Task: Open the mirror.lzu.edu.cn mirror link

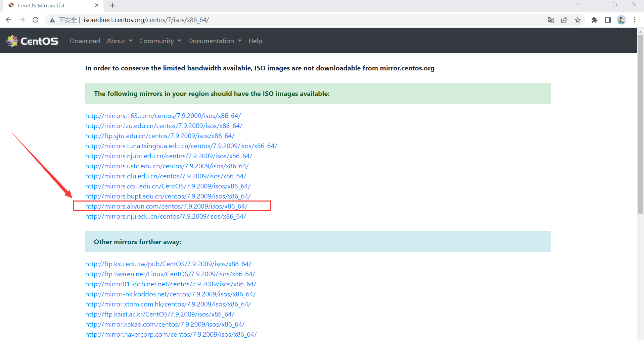Action: click(164, 126)
